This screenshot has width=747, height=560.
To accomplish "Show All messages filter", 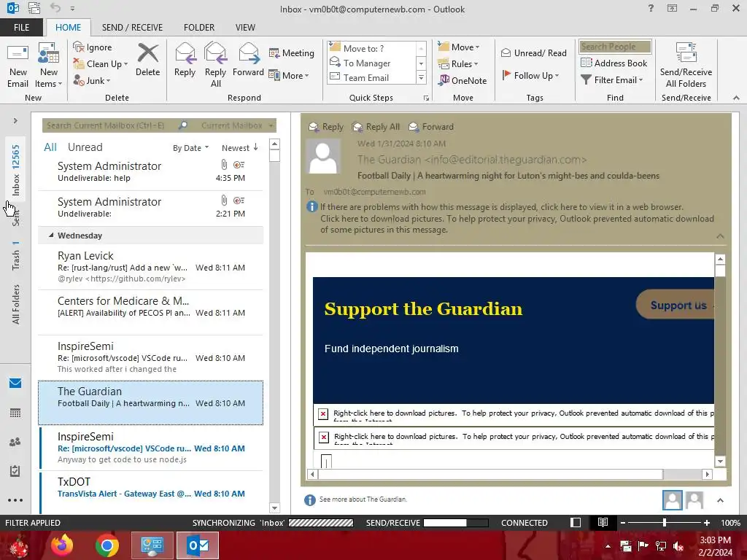I will [x=50, y=147].
